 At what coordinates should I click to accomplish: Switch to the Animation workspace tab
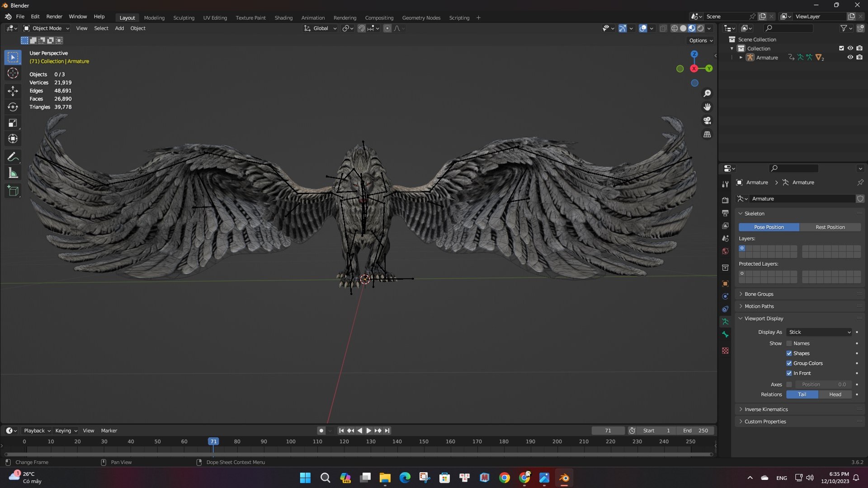tap(313, 18)
